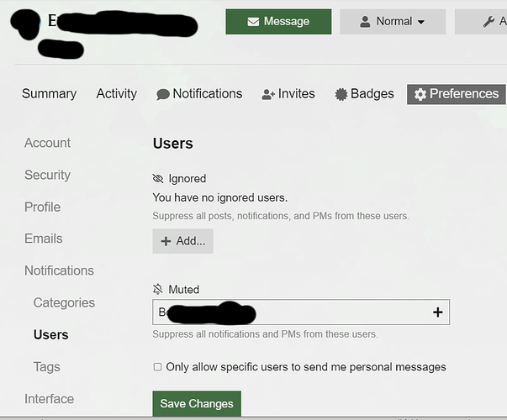Viewport: 507px width, 420px height.
Task: Switch to the Activity tab
Action: point(116,94)
